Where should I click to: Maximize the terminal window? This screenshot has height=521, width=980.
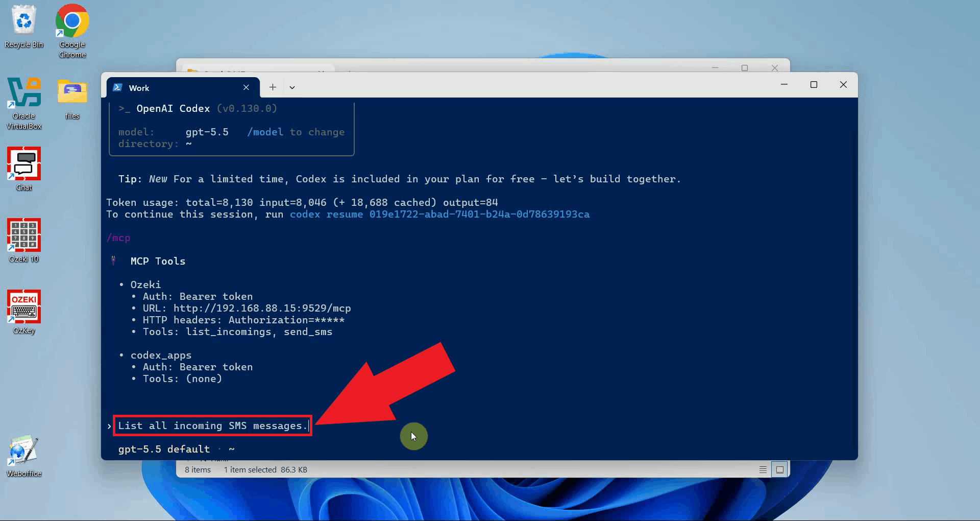click(814, 84)
